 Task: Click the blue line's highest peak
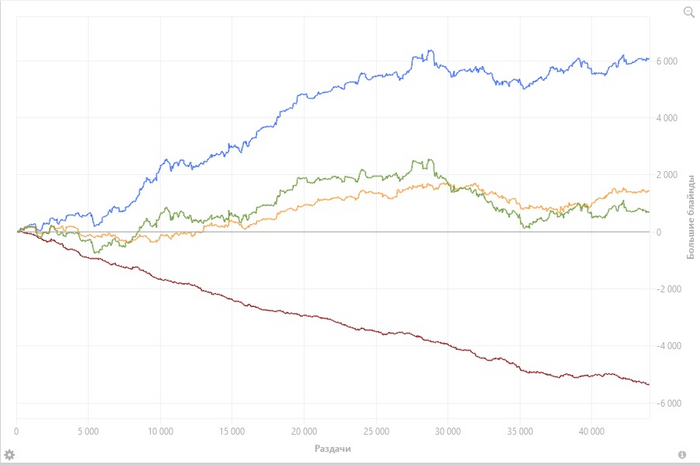[430, 50]
